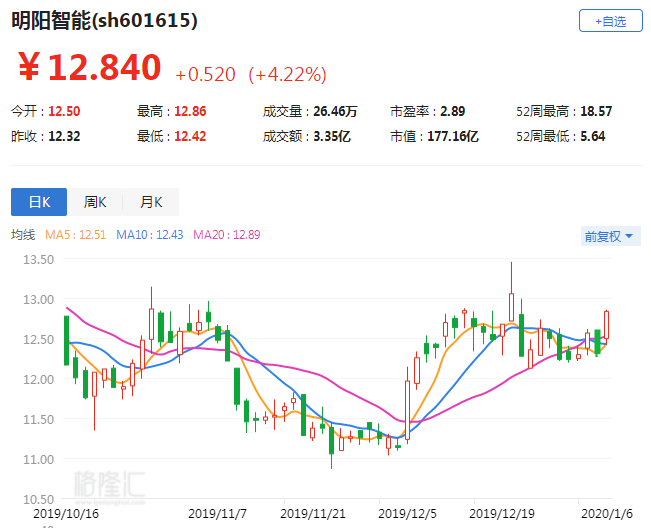Click the 52周最低 value 5.64

pyautogui.click(x=592, y=136)
